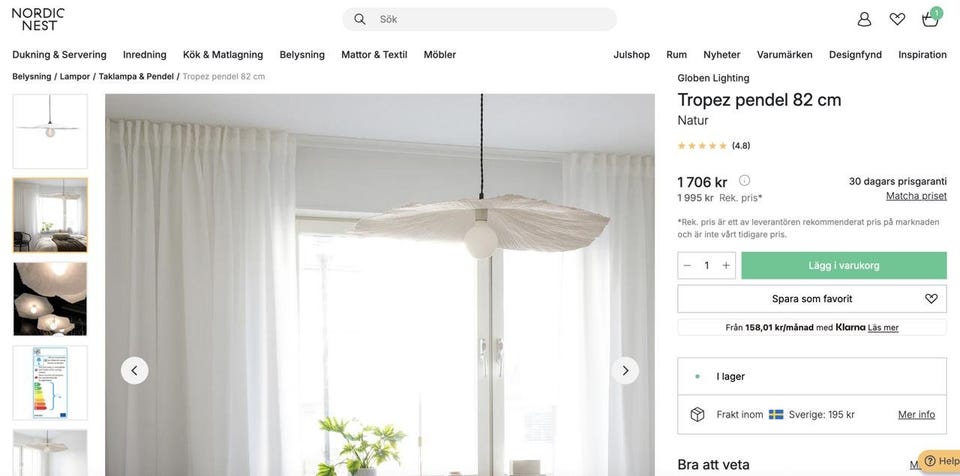The image size is (960, 476).
Task: Open the Möbler menu
Action: (440, 55)
